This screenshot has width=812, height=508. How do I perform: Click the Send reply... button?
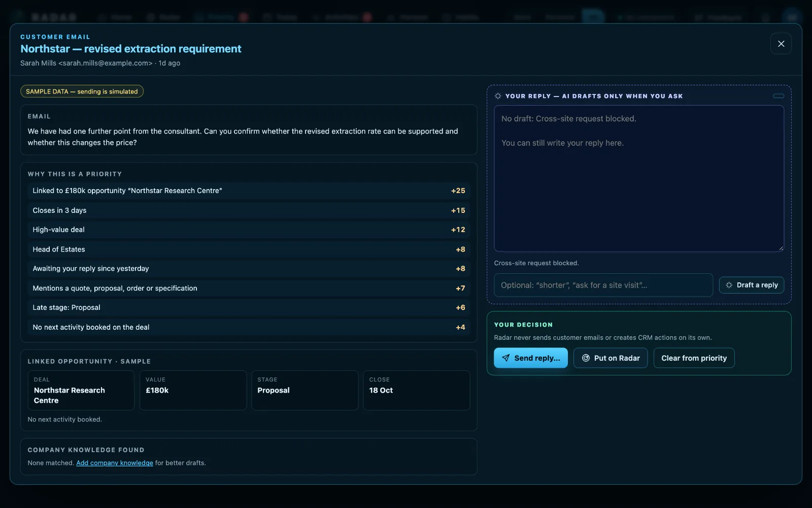pyautogui.click(x=531, y=358)
